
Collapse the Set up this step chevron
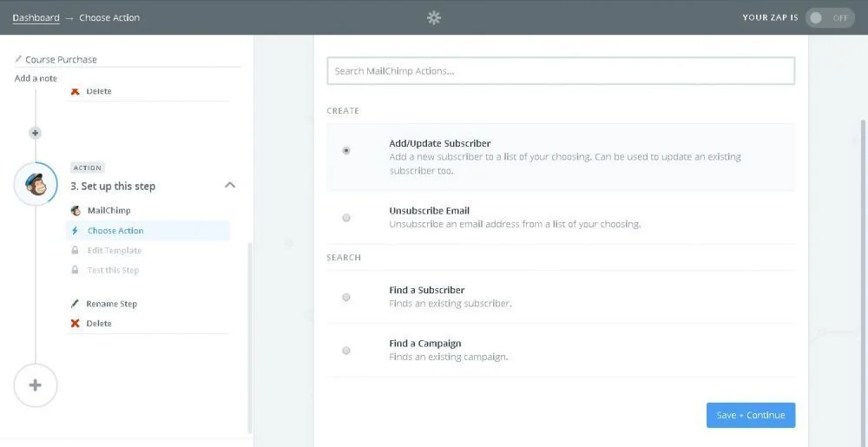point(230,185)
